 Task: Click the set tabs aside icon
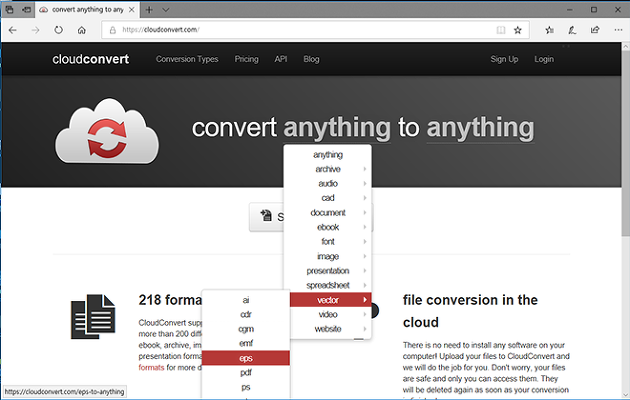pos(27,10)
